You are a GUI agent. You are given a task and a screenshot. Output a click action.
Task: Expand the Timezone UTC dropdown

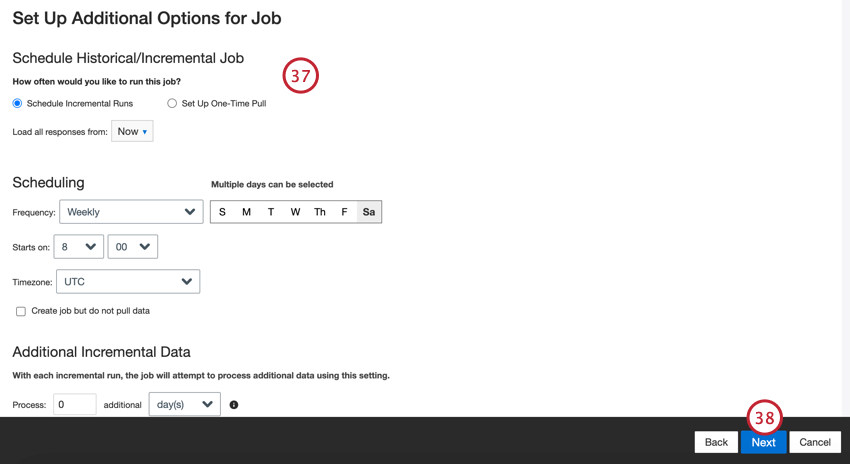coord(128,281)
